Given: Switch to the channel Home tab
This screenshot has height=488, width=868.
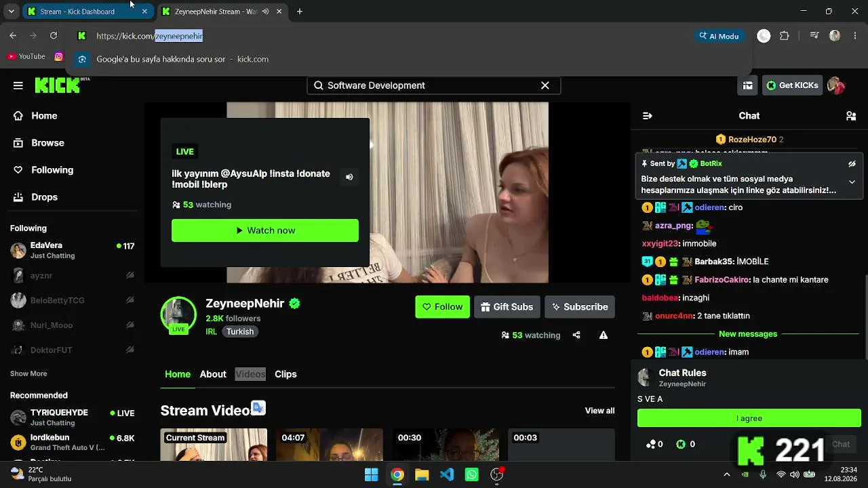Looking at the screenshot, I should click(x=178, y=374).
